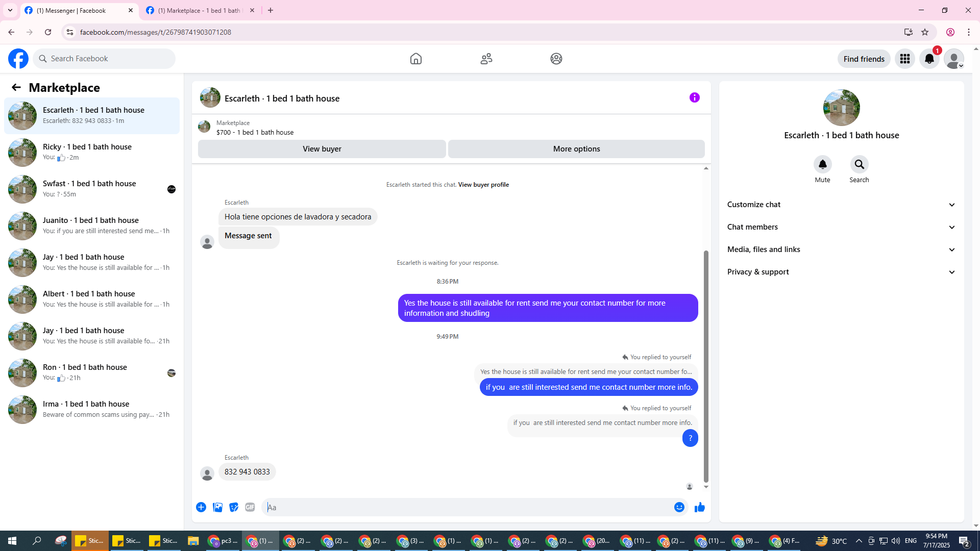This screenshot has width=980, height=551.
Task: Click the browser address bar URL
Action: (156, 32)
